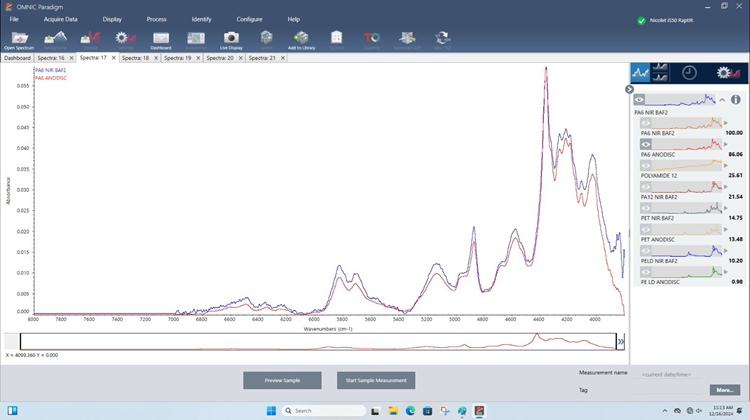Click the info icon for PA6 NIR BAF2
Screen dimensions: 750x420
tap(736, 99)
